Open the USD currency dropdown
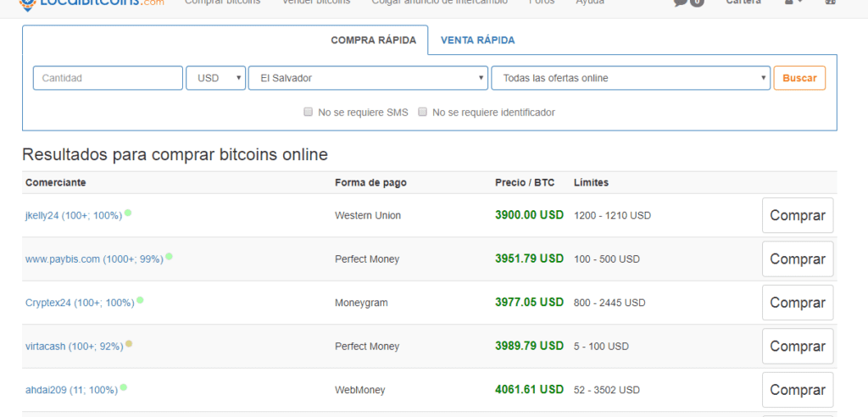 point(216,78)
